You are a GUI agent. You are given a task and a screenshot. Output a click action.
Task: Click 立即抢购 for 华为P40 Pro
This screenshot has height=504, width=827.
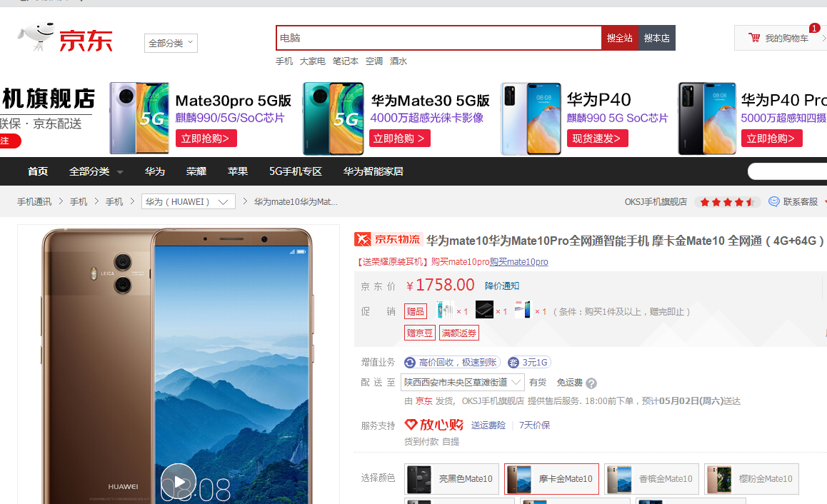(x=771, y=138)
